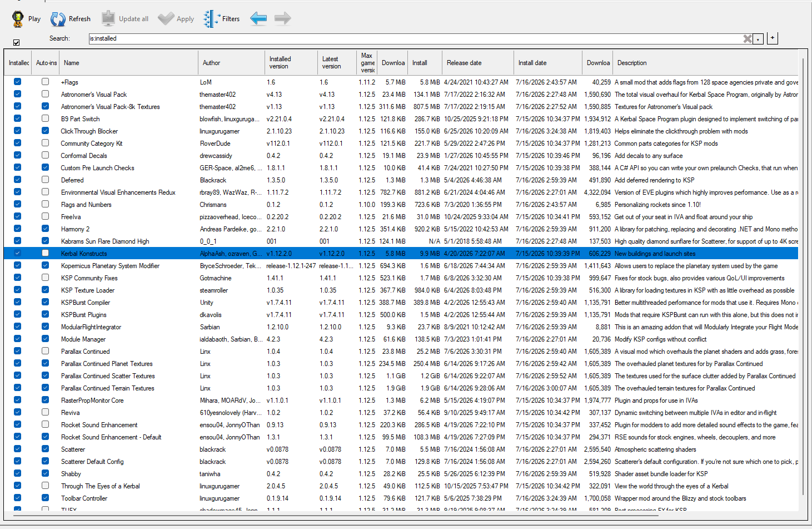Screen dimensions: 812x529
Task: Go back with the left arrow
Action: pyautogui.click(x=258, y=18)
